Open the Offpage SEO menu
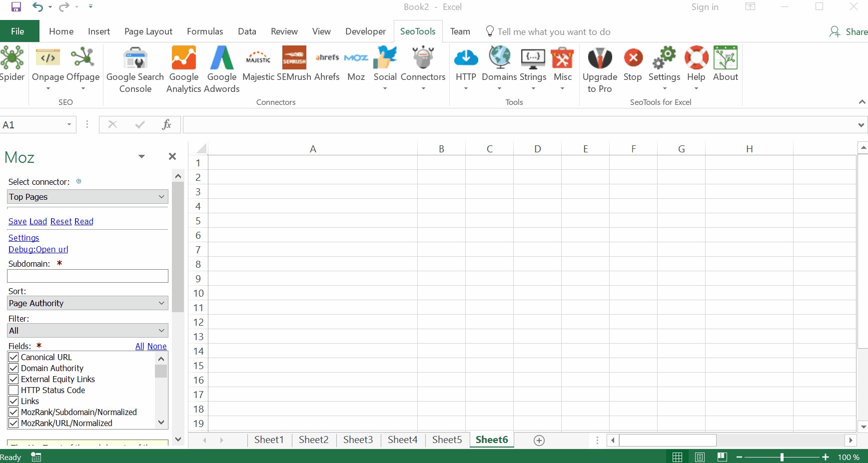Viewport: 868px width, 463px height. click(x=83, y=68)
